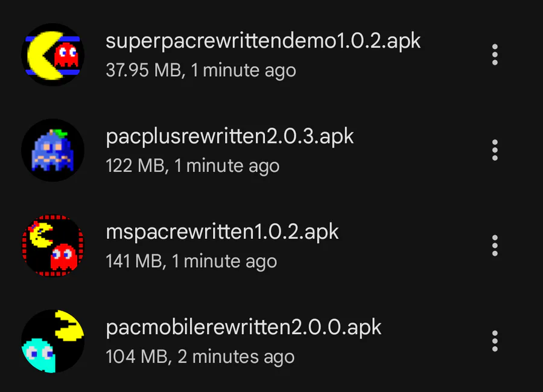Select the 141 MB, 1 minute ago entry
This screenshot has width=543, height=392.
point(191,261)
